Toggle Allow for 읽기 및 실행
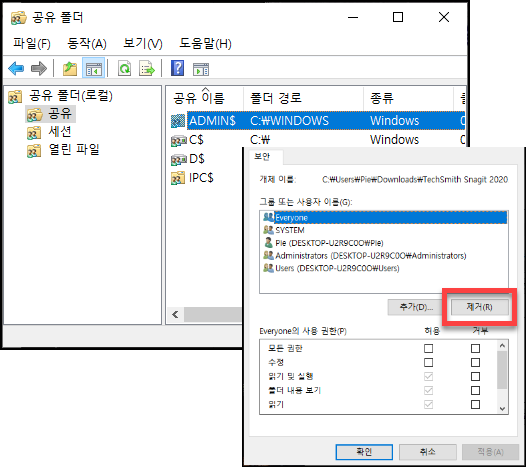526x467 pixels. (428, 377)
